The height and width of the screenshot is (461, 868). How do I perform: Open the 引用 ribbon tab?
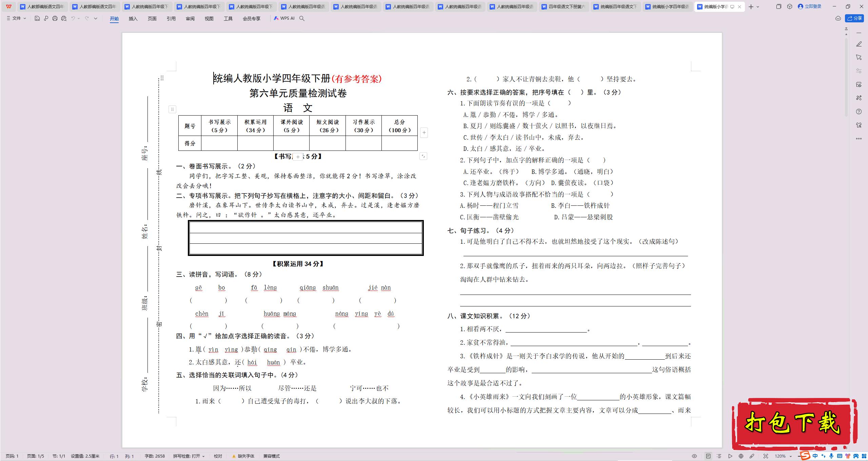pyautogui.click(x=171, y=19)
